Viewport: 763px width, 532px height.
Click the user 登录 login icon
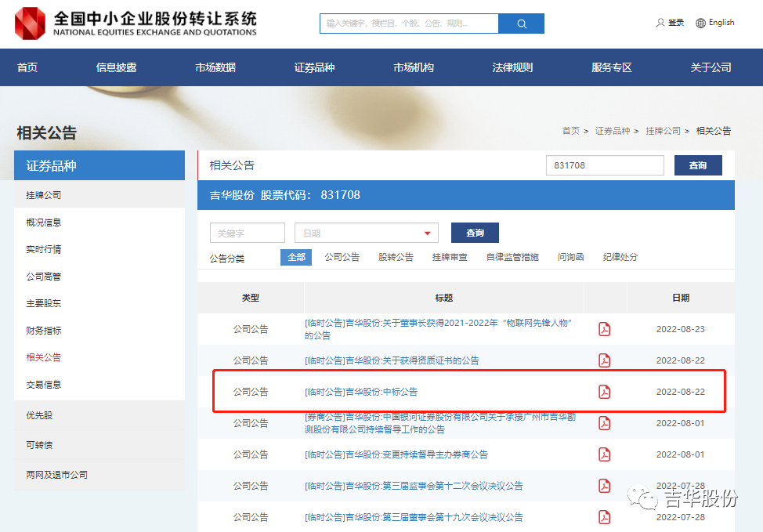point(660,23)
